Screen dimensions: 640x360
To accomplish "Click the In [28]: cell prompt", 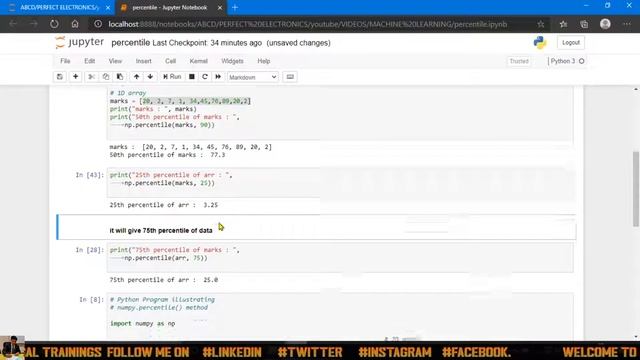I will 89,250.
